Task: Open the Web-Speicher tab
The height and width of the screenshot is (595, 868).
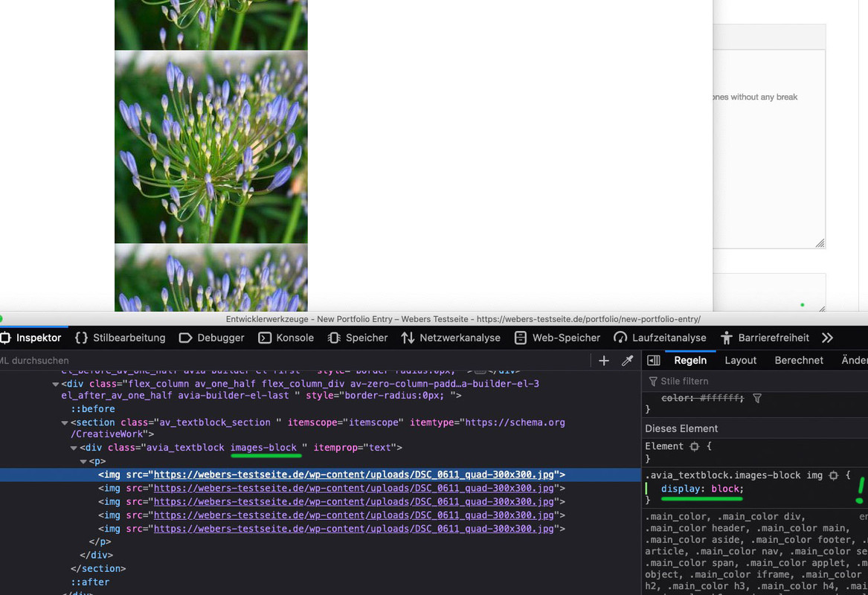Action: coord(557,338)
